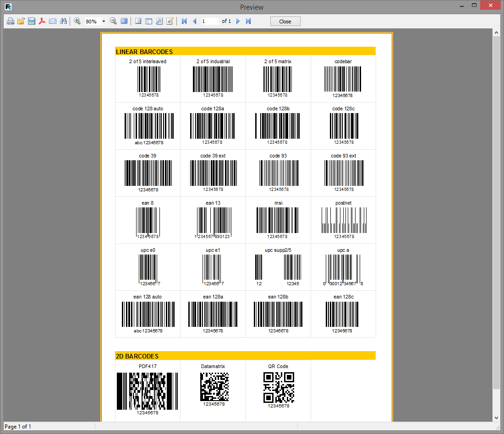Click the 'abc12345678' text under code 128 auto
Screen dimensions: 504x434
pos(149,143)
